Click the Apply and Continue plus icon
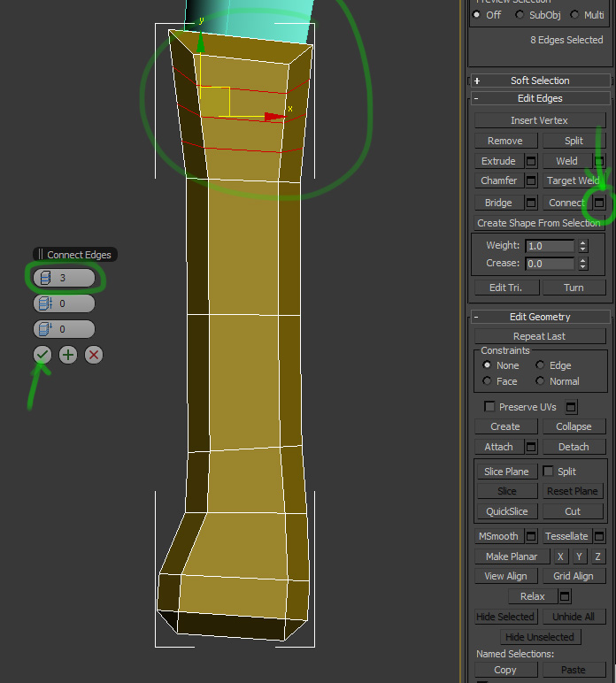Viewport: 616px width, 683px height. click(x=68, y=355)
